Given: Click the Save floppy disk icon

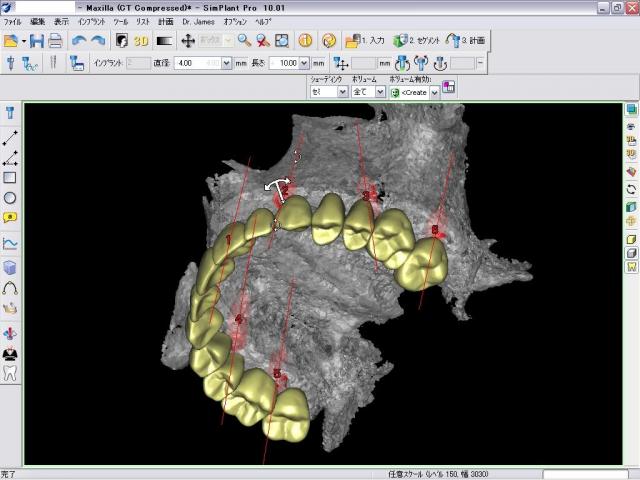Looking at the screenshot, I should (37, 41).
